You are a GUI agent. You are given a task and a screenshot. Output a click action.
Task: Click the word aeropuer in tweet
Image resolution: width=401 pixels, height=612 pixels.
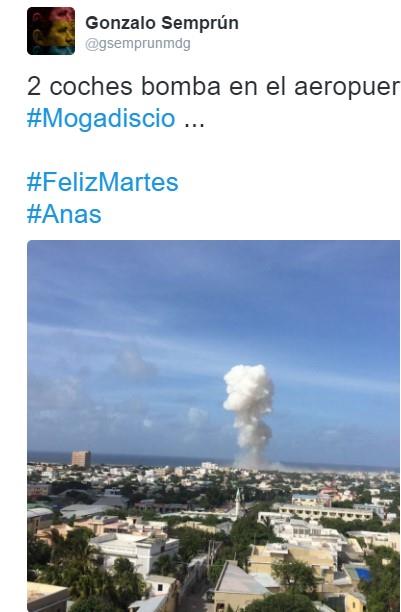[347, 87]
